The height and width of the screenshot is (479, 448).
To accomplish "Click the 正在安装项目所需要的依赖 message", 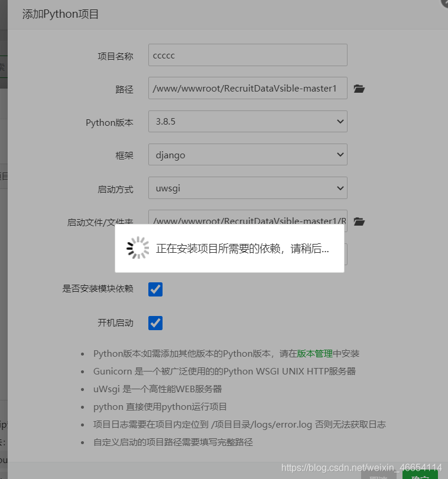I will pos(242,248).
